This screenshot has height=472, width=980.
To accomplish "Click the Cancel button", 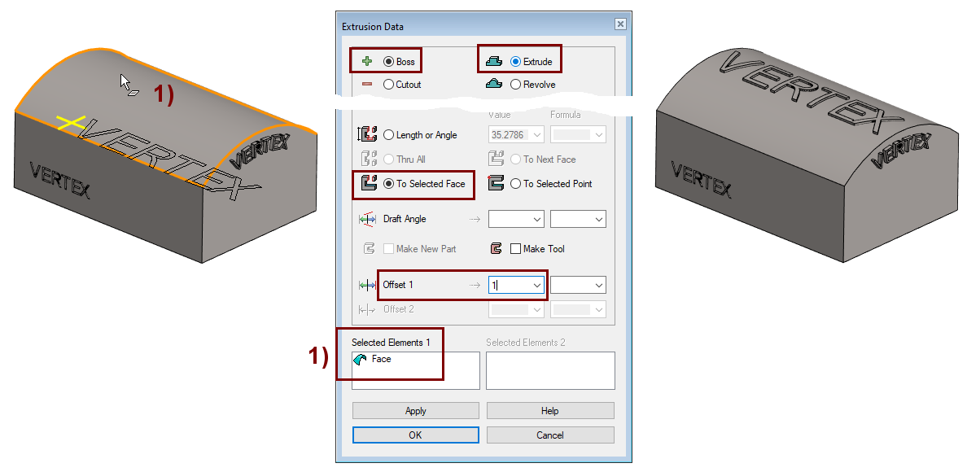I will click(x=550, y=435).
